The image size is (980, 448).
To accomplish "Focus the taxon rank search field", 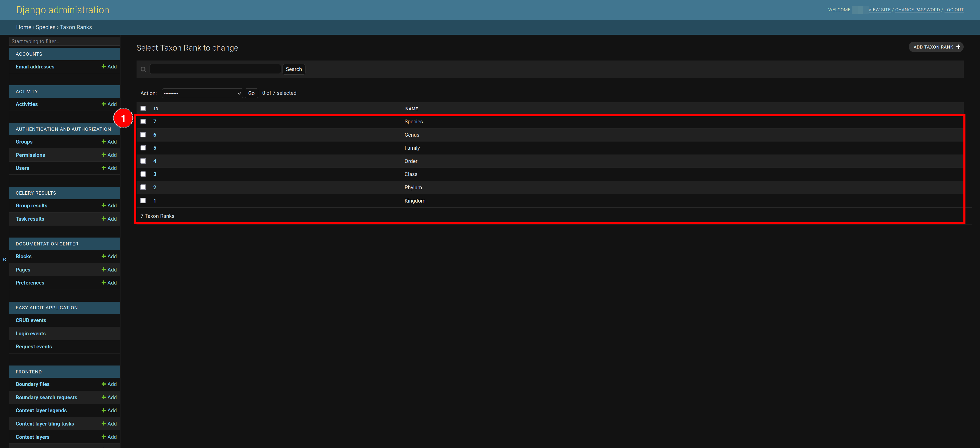I will [x=215, y=69].
